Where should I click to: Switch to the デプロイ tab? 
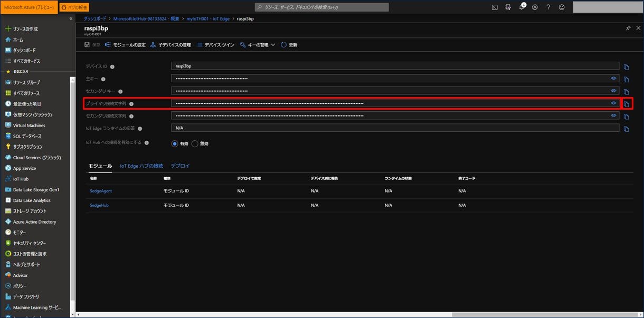click(x=180, y=166)
